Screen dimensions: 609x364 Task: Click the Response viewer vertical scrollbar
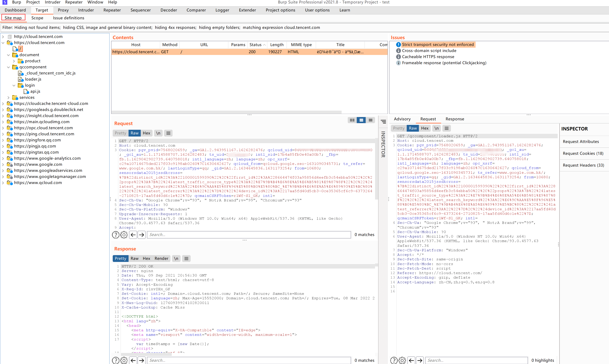pos(376,265)
